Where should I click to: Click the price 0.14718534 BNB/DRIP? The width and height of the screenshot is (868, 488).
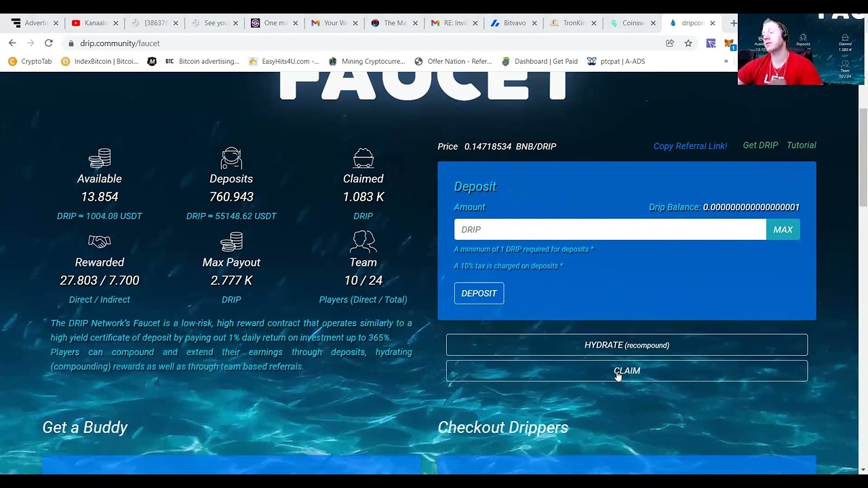click(510, 146)
